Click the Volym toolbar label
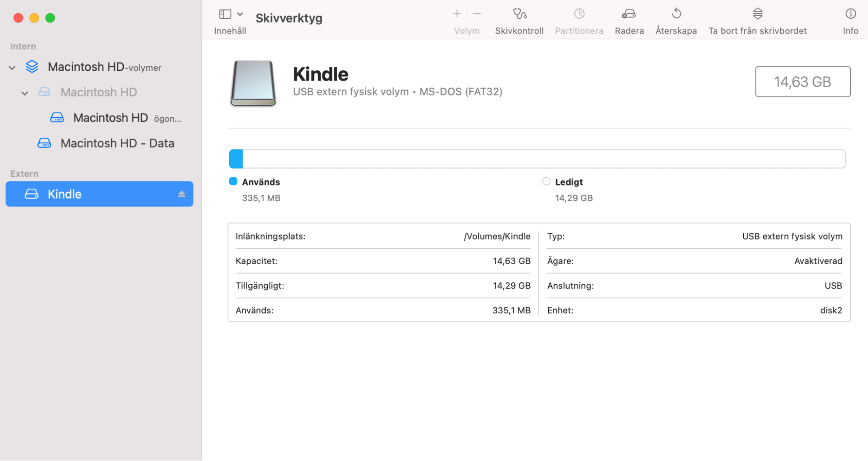Screen dimensions: 868x461 [467, 31]
